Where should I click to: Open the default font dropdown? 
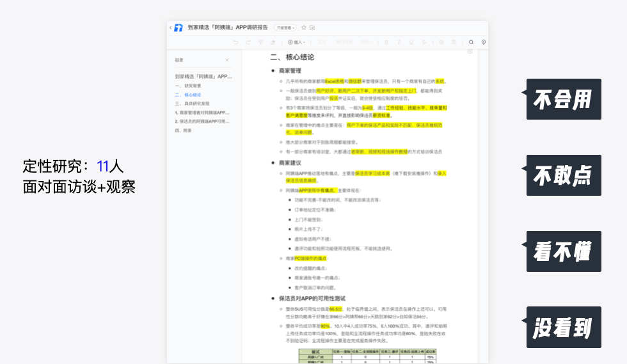[x=346, y=42]
